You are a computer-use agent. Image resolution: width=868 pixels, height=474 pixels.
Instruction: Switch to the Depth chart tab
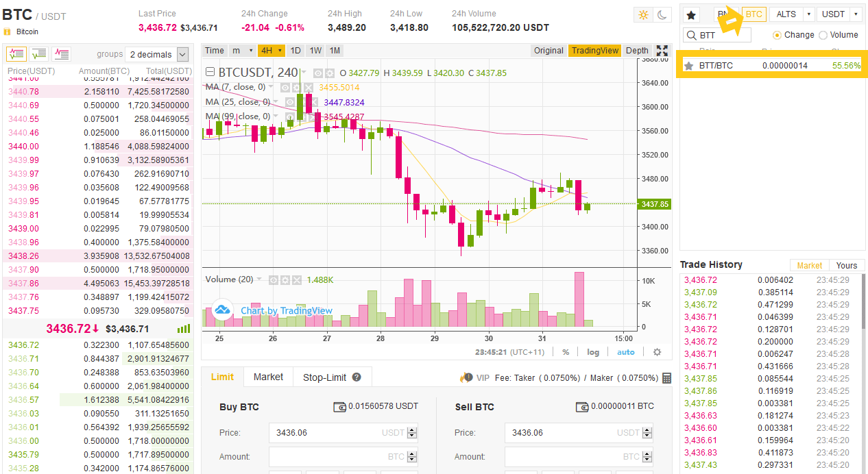tap(636, 50)
